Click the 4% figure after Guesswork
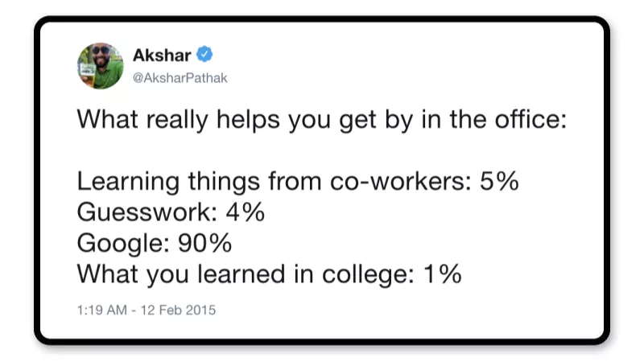The height and width of the screenshot is (362, 644). tap(245, 212)
